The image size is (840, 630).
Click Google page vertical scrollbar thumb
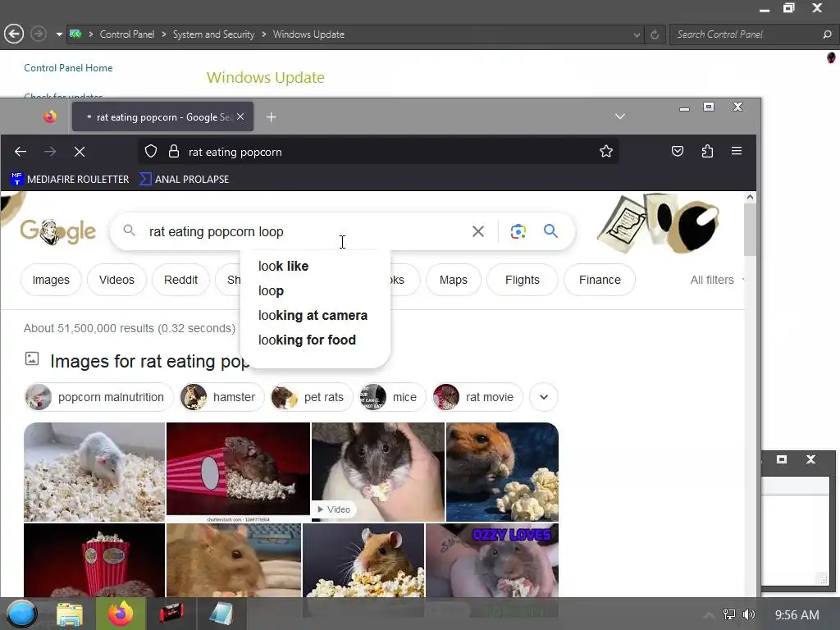(x=750, y=230)
